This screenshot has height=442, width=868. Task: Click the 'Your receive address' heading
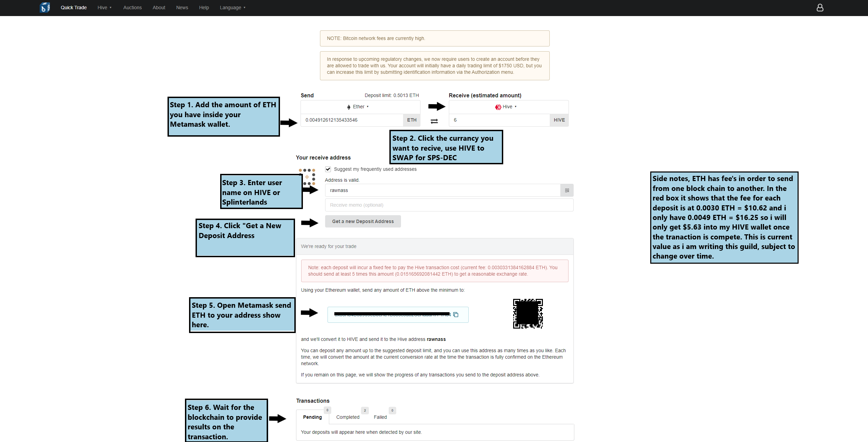tap(323, 157)
